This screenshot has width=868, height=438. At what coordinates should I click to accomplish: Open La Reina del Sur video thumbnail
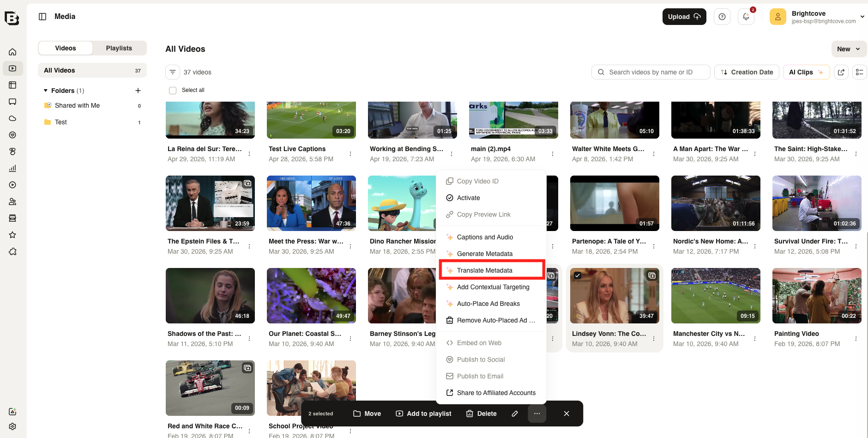click(210, 120)
